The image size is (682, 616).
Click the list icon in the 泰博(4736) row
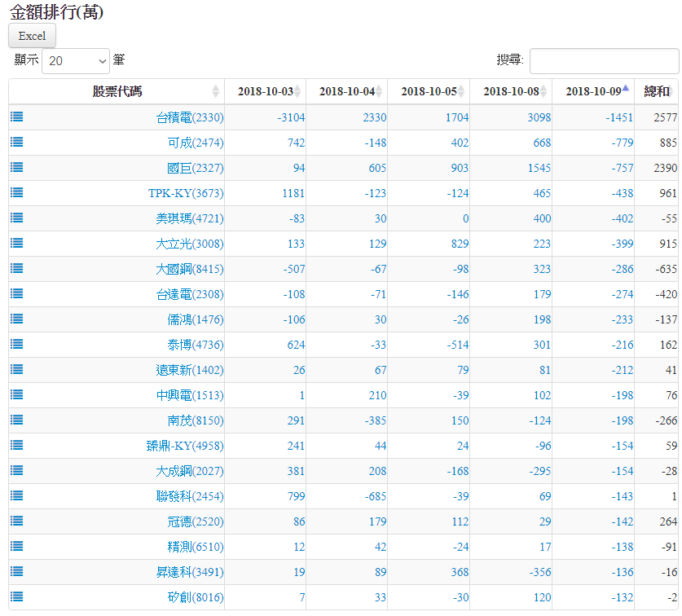(x=17, y=344)
